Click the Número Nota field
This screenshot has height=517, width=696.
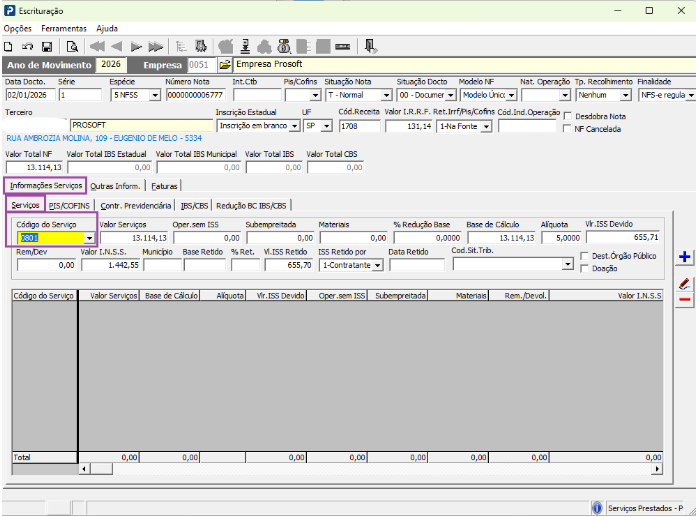point(195,95)
